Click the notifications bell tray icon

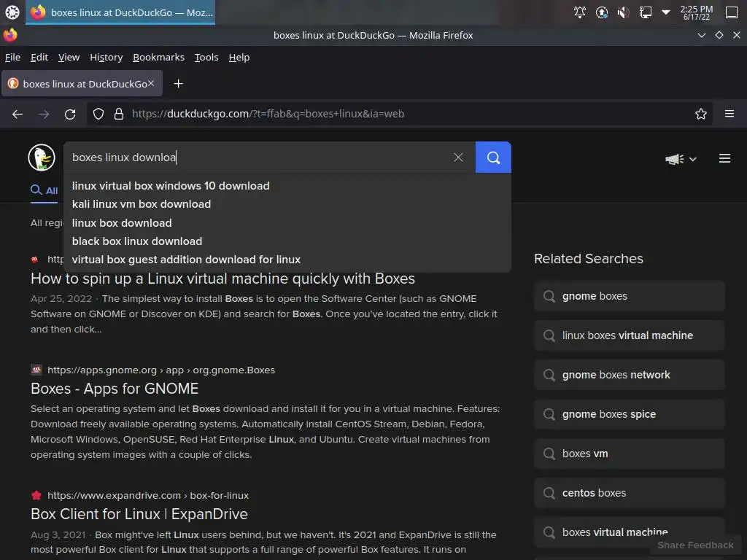(580, 12)
